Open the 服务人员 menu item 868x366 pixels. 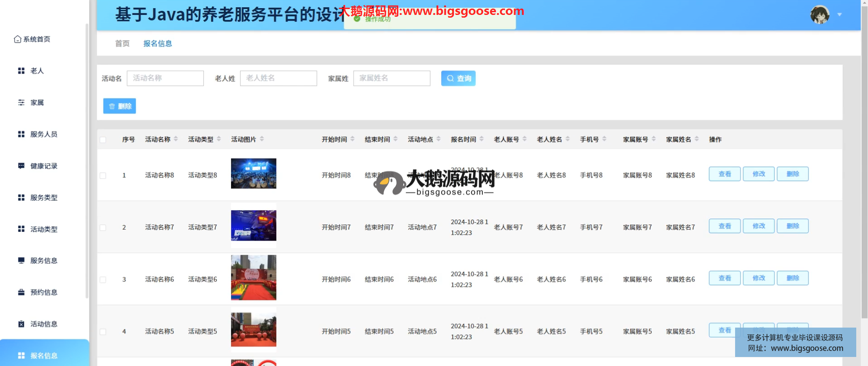(x=43, y=134)
